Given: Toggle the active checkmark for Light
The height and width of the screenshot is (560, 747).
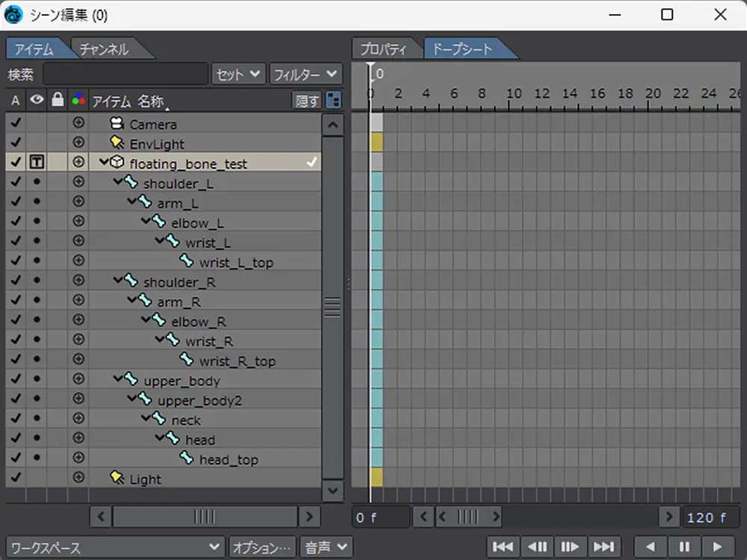Looking at the screenshot, I should (x=15, y=479).
